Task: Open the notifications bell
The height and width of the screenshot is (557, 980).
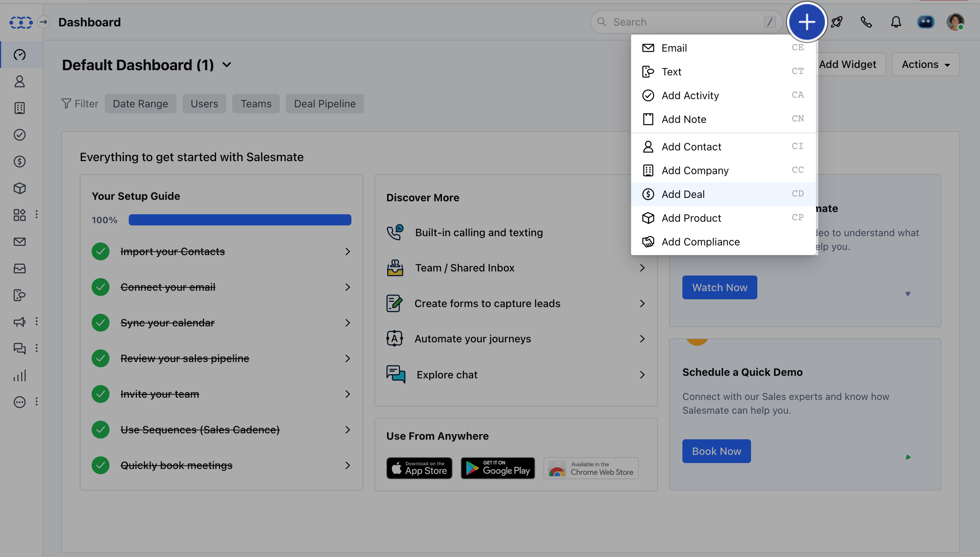Action: pos(896,22)
